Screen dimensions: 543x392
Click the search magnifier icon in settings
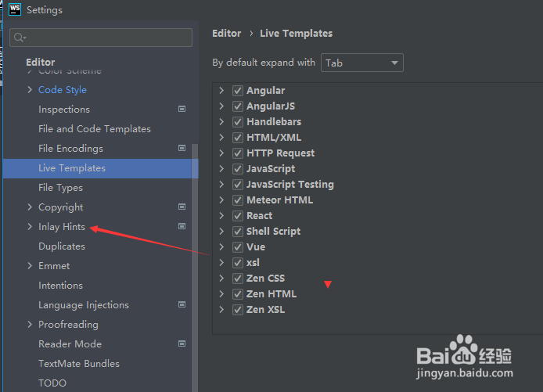(x=20, y=38)
